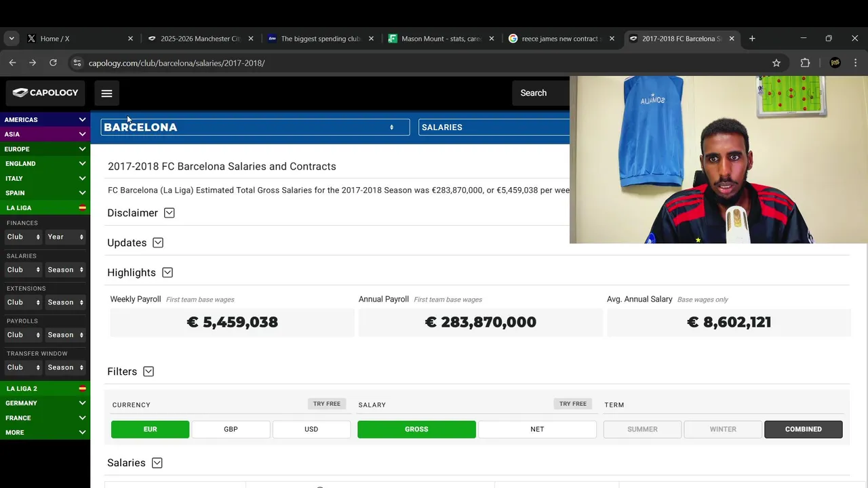
Task: Open Transfer Window Season dropdown
Action: [66, 367]
